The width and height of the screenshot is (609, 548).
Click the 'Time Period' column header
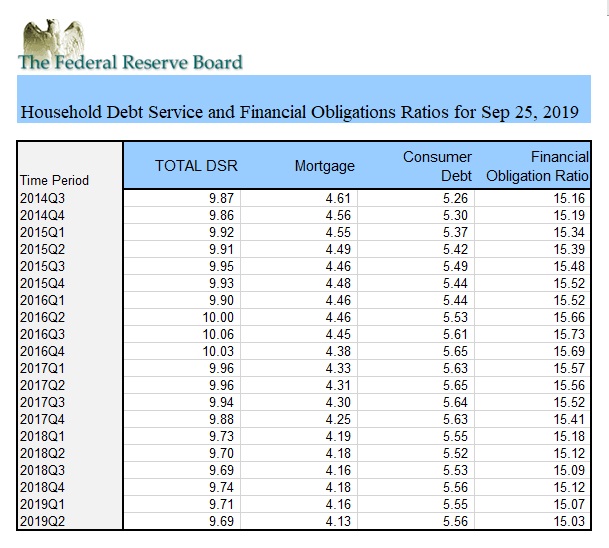(x=54, y=180)
